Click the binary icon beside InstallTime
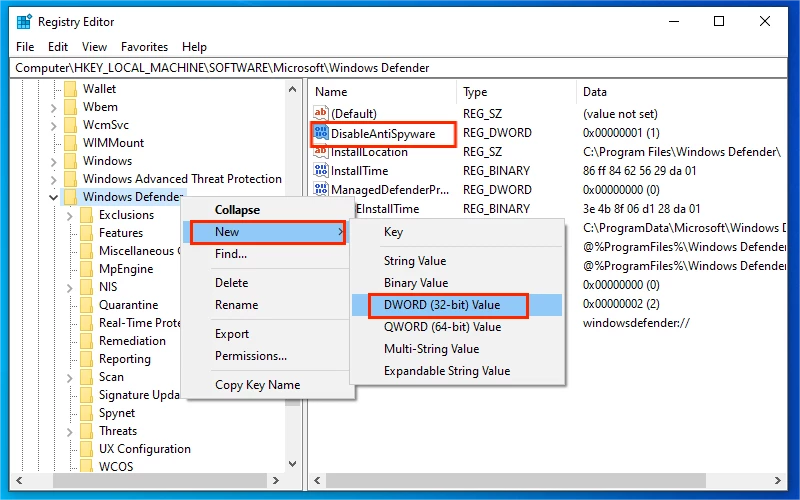The height and width of the screenshot is (500, 800). point(320,170)
